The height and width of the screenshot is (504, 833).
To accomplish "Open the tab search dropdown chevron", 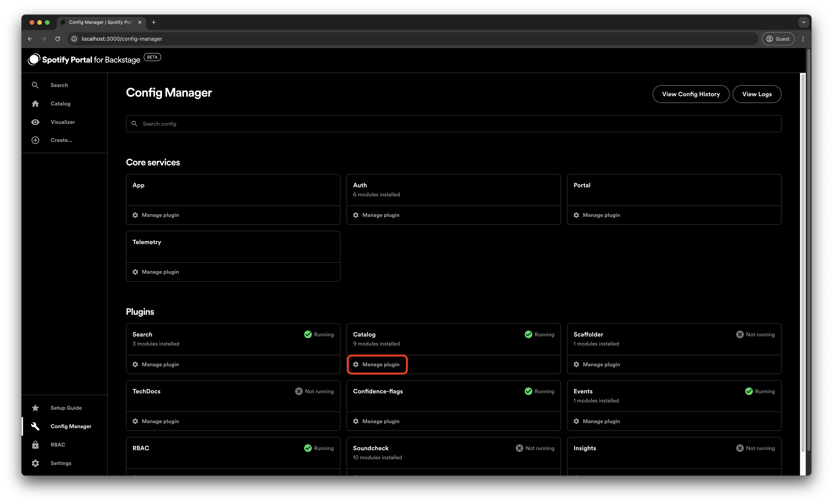I will pos(804,22).
